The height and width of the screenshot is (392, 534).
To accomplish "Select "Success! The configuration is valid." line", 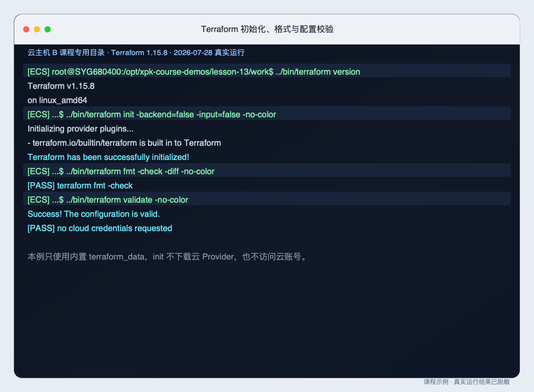I will (x=94, y=214).
